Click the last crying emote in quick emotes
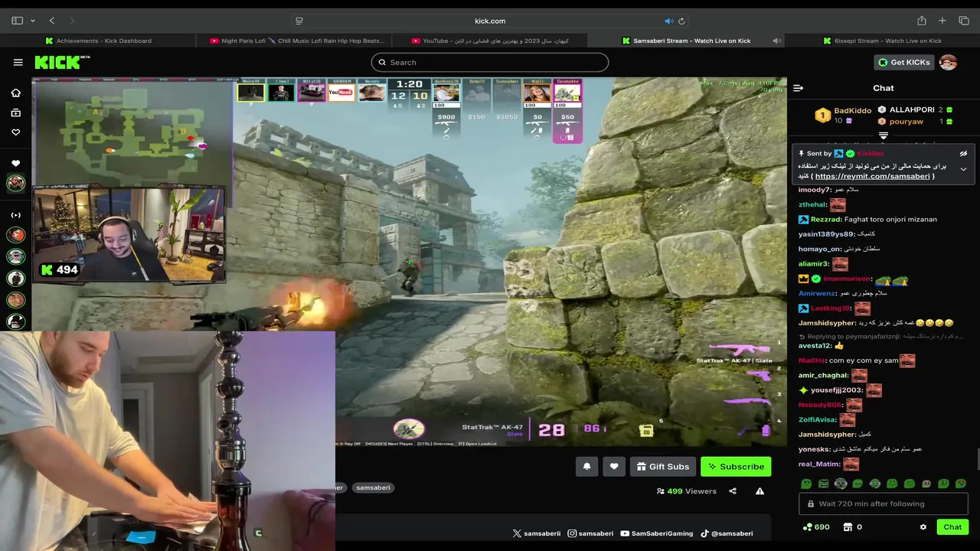The image size is (980, 551). coord(961,484)
